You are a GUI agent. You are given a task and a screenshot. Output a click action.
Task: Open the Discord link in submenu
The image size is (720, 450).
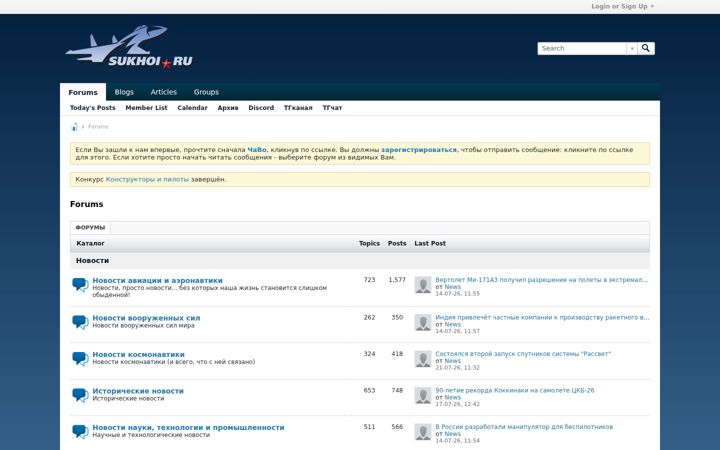261,108
